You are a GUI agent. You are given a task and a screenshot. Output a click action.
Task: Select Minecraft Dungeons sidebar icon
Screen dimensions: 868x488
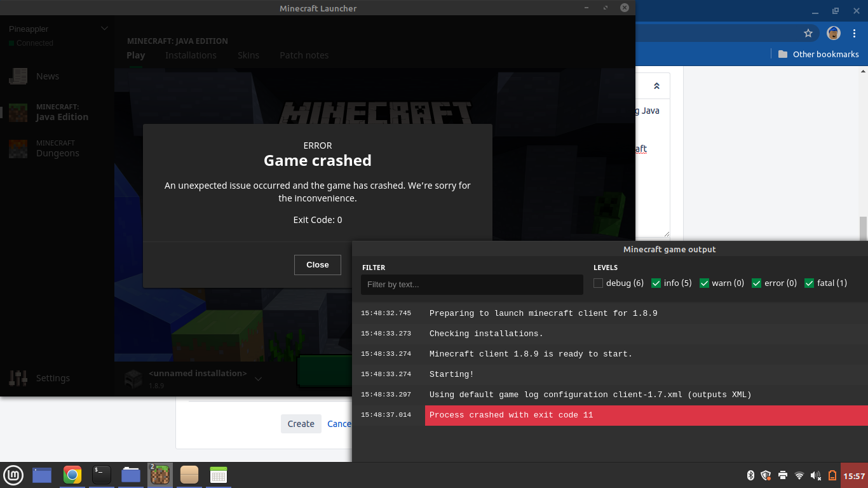coord(18,149)
